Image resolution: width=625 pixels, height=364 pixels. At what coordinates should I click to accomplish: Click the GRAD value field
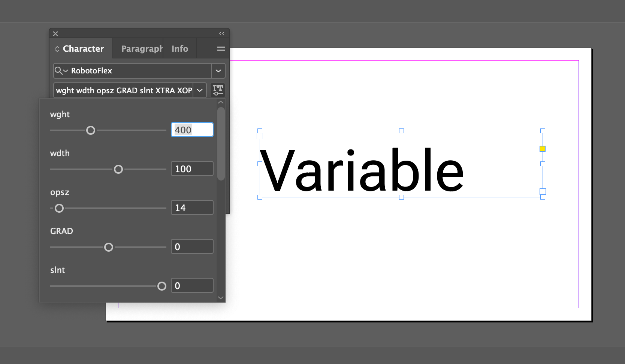point(192,246)
